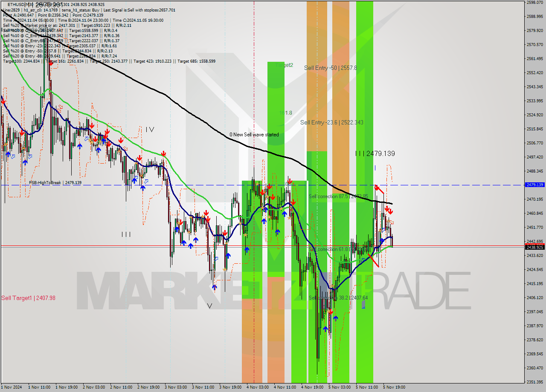Click the current price tag 2438.925
The image size is (546, 392).
[535, 247]
